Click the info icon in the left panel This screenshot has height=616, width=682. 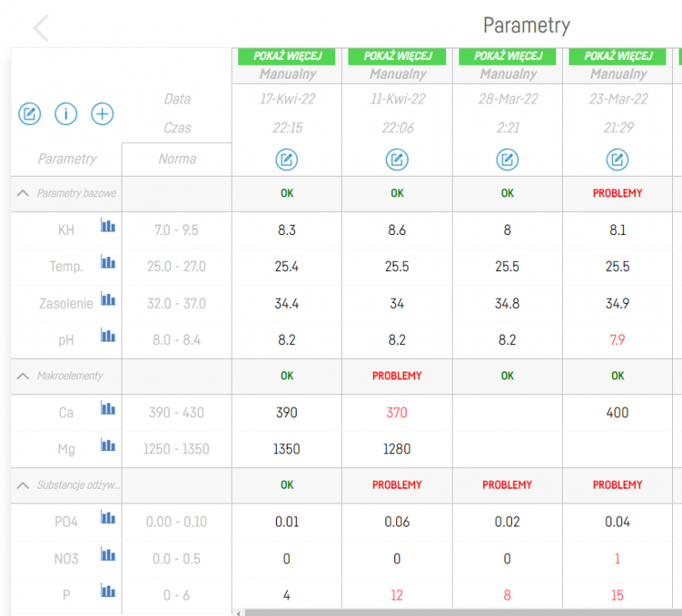click(66, 114)
